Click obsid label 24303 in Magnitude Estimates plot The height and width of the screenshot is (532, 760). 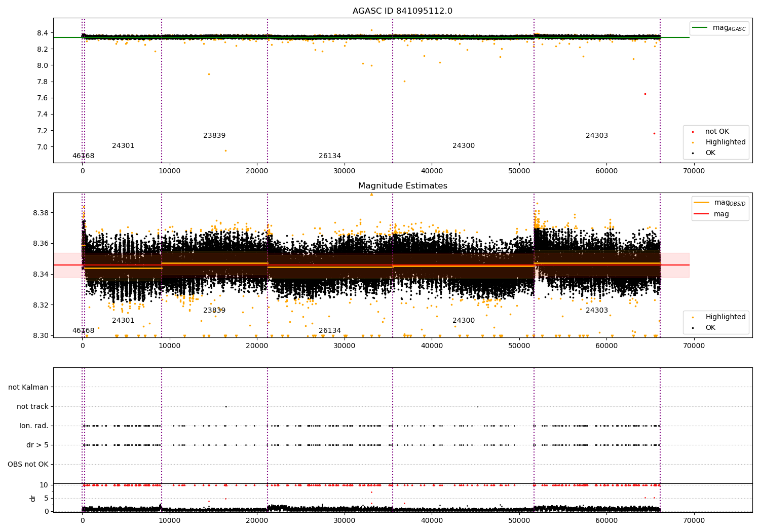pos(597,311)
